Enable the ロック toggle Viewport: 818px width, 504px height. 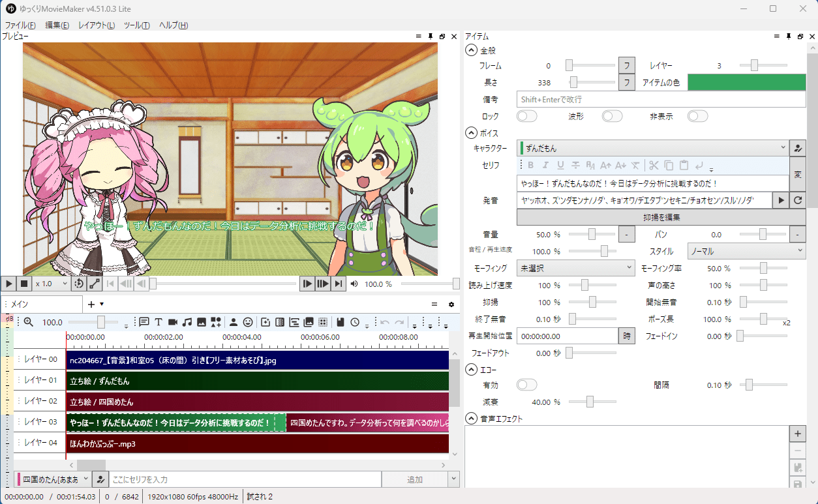[x=526, y=115]
